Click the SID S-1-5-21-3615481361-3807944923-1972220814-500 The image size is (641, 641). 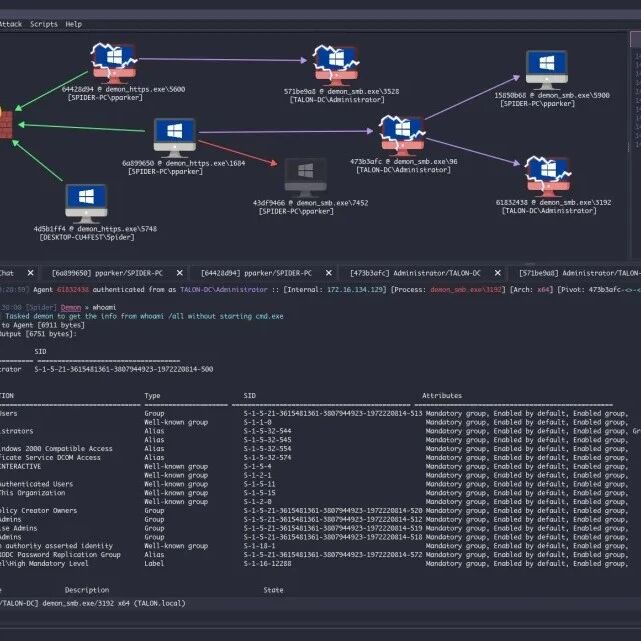coord(124,369)
